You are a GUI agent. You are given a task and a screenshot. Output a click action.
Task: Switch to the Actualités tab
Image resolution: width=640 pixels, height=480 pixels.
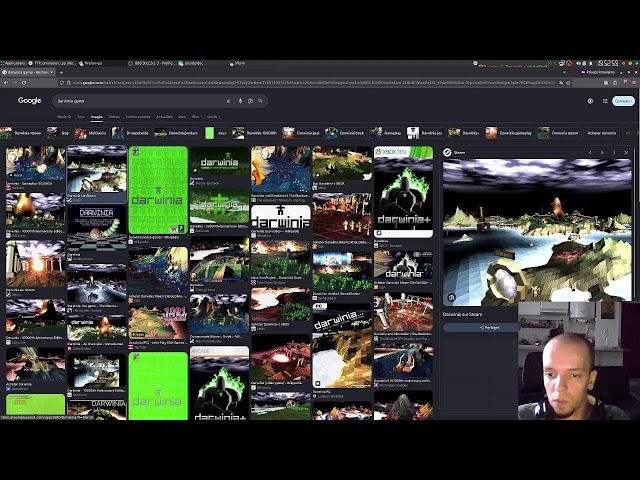pyautogui.click(x=164, y=117)
